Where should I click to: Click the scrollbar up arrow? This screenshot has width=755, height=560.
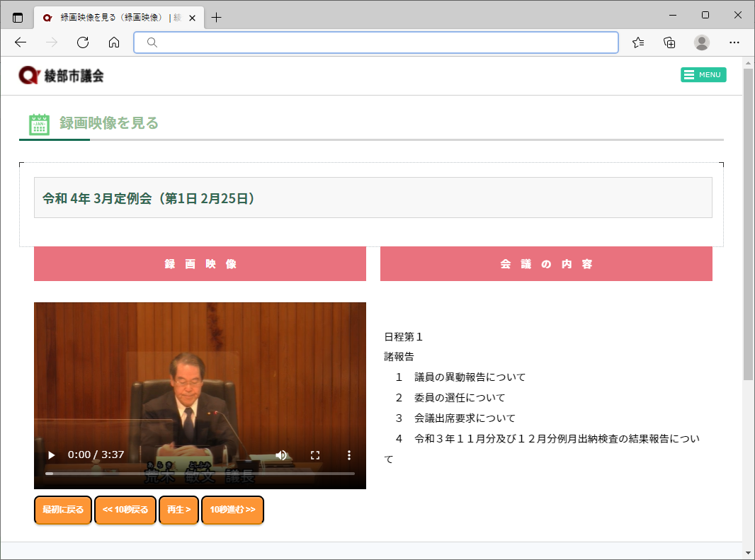coord(748,63)
